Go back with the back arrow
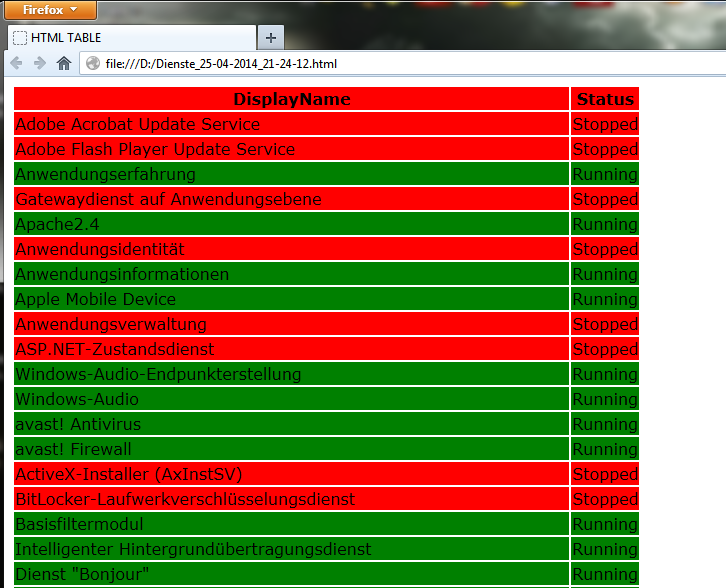726x588 pixels. coord(16,63)
